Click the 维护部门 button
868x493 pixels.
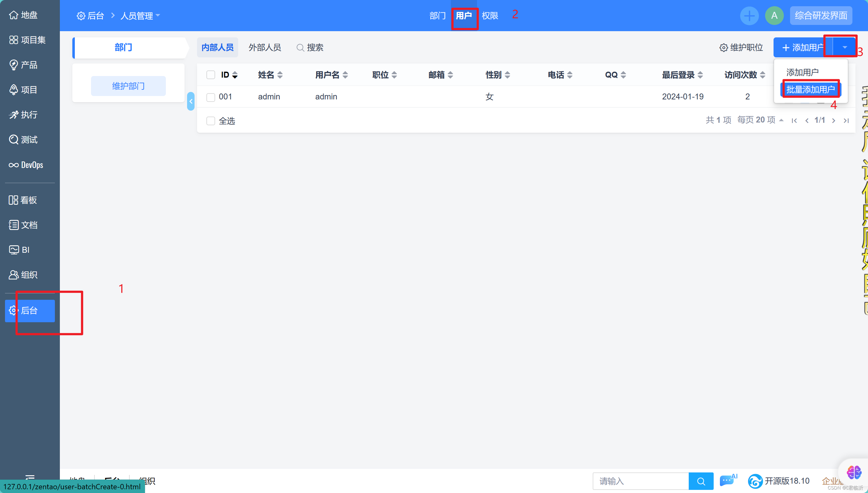(x=128, y=86)
